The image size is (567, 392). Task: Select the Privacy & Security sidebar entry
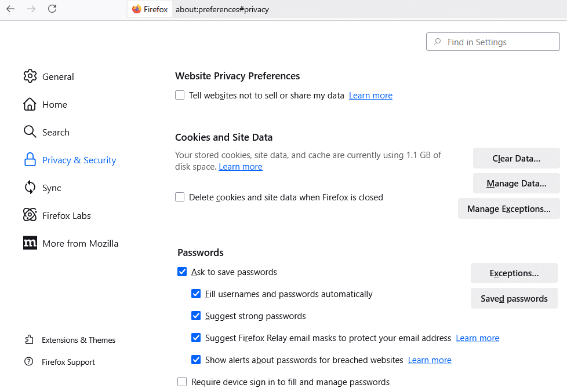[x=79, y=160]
